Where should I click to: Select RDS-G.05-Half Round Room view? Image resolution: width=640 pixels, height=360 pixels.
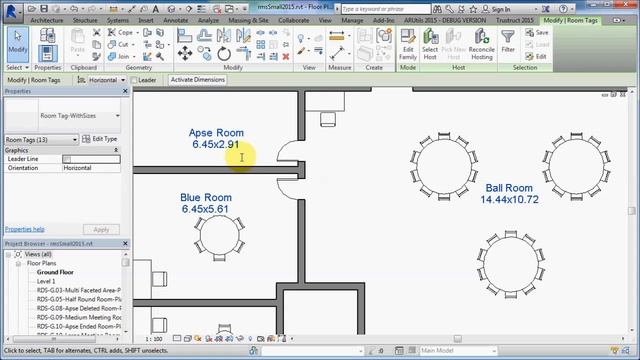[x=79, y=299]
